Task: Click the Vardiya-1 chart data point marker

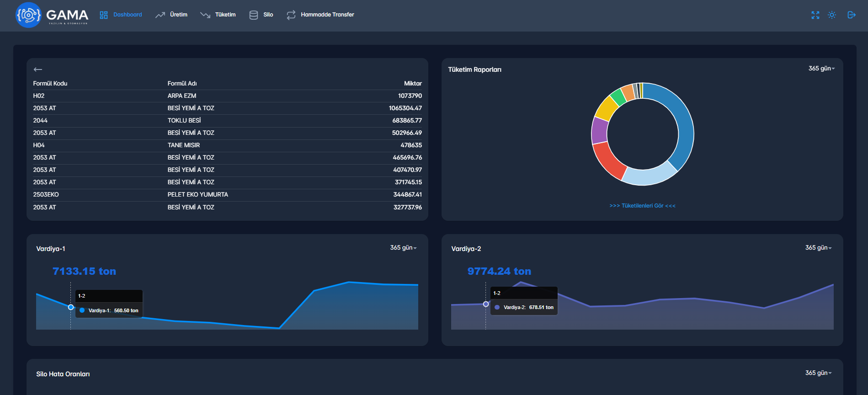Action: point(71,307)
